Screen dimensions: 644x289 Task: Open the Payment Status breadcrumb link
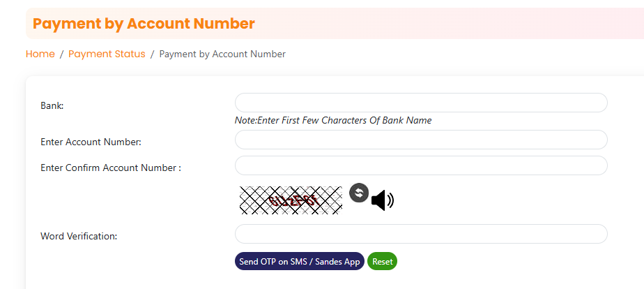pos(107,54)
